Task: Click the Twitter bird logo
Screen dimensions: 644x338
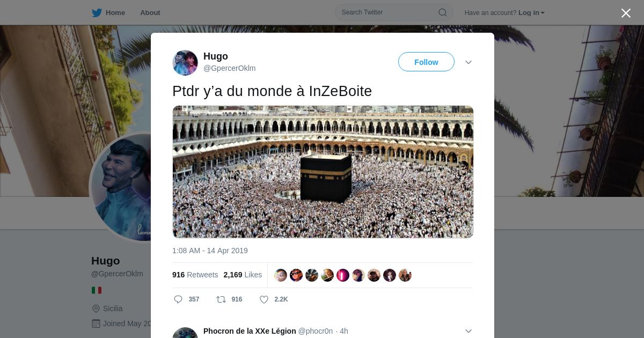Action: point(97,12)
